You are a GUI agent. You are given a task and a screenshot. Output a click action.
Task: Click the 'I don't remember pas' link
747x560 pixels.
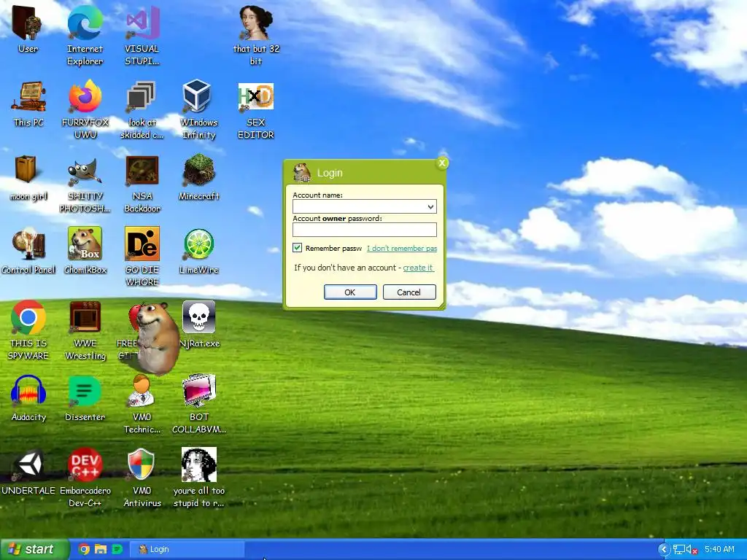pyautogui.click(x=402, y=248)
